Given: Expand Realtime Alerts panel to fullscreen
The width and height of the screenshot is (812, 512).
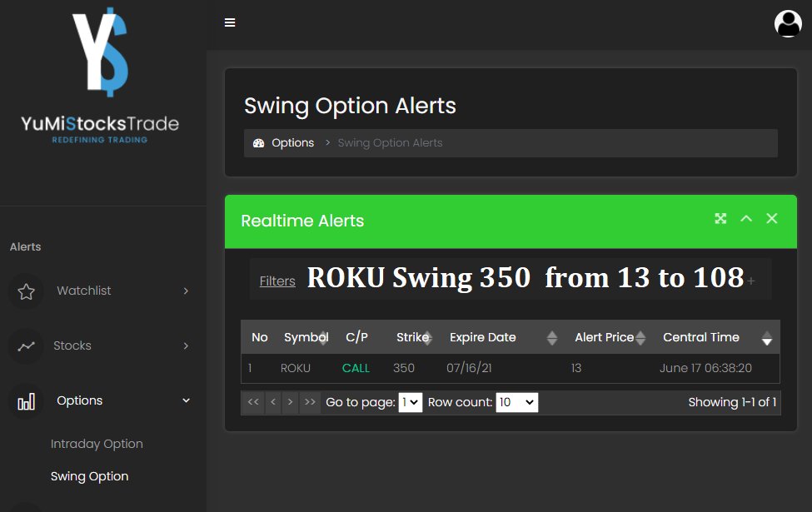Looking at the screenshot, I should click(720, 218).
